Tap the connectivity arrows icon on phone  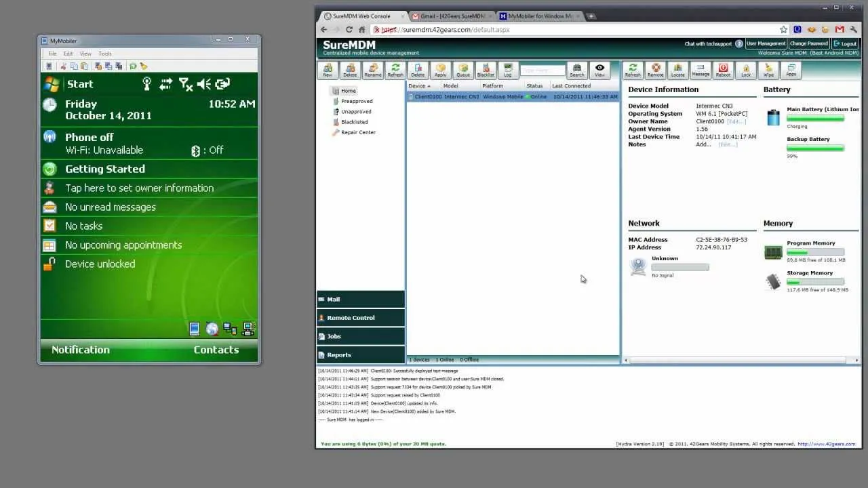[166, 84]
